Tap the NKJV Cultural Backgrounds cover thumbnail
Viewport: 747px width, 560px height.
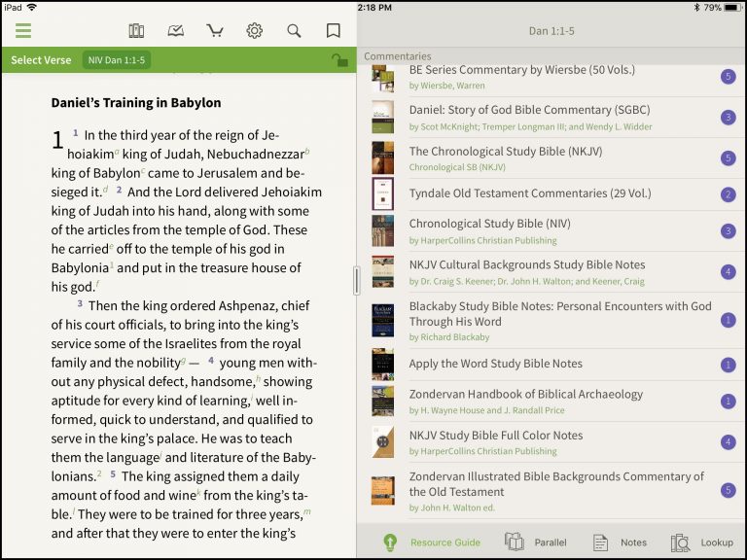[382, 272]
